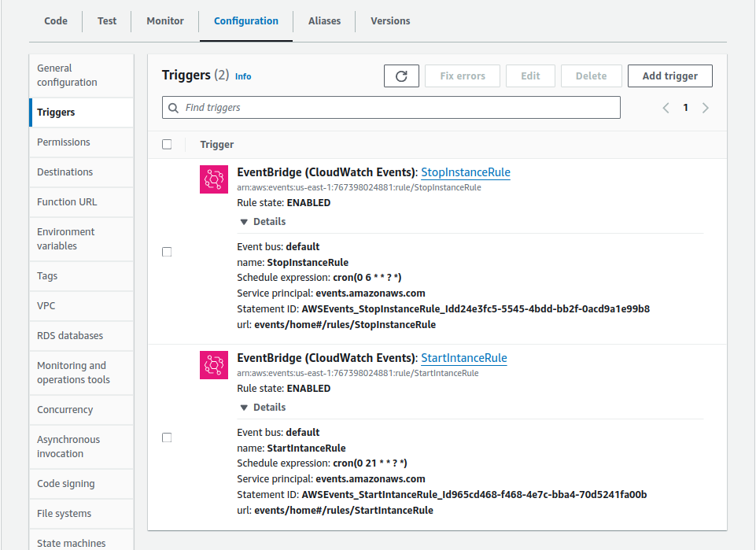Screen dimensions: 756x550
Task: Open the StartIntanceRule link
Action: click(464, 358)
